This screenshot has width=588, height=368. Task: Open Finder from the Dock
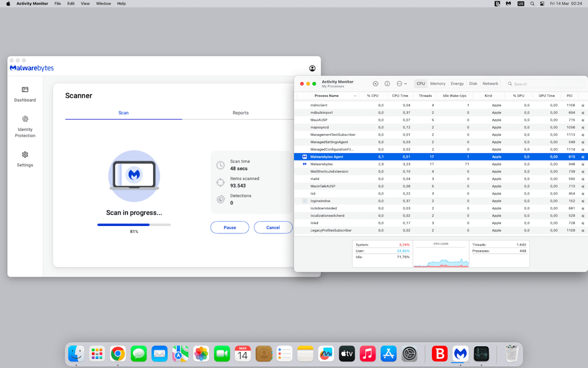click(x=76, y=354)
